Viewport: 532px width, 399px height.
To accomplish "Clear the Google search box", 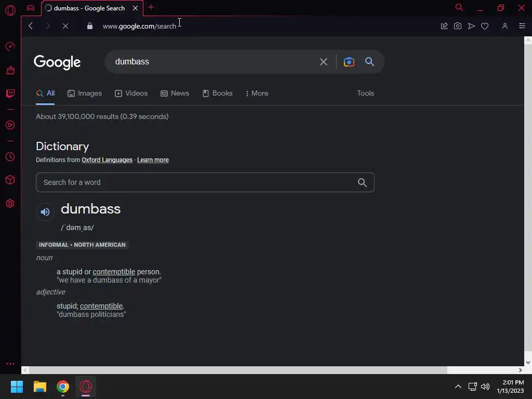I will [x=323, y=62].
